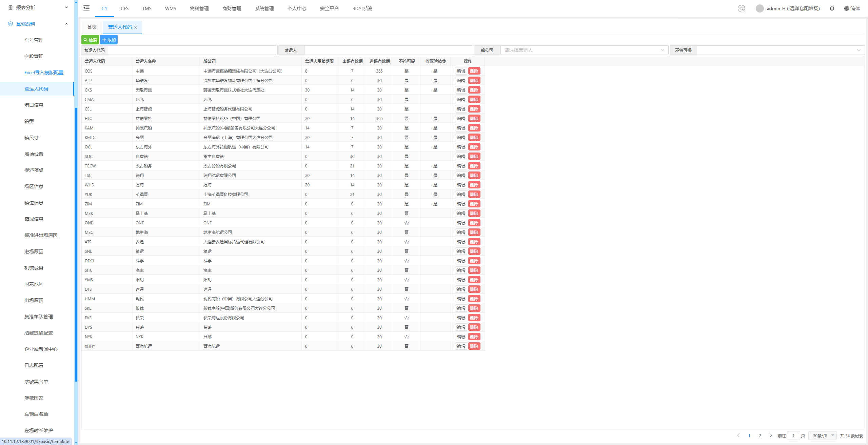The height and width of the screenshot is (445, 868).
Task: Open the 30条/页 page size dropdown
Action: click(823, 436)
